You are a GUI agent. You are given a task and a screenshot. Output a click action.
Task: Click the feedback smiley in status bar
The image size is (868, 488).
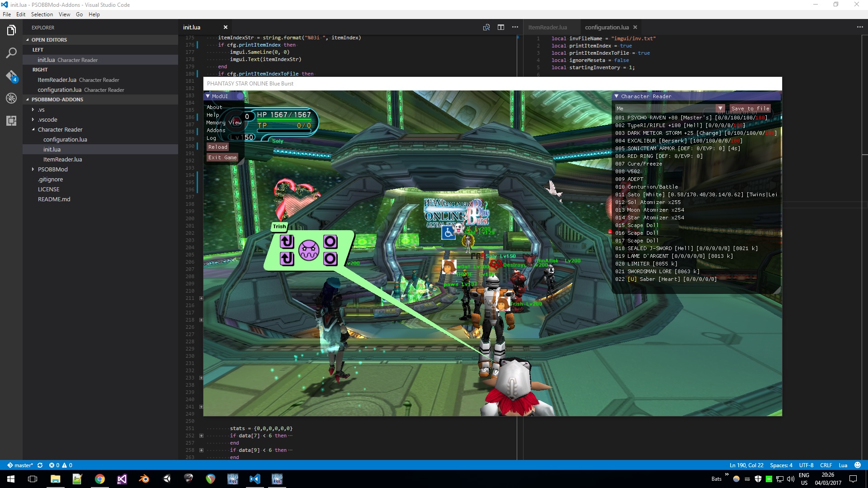858,465
